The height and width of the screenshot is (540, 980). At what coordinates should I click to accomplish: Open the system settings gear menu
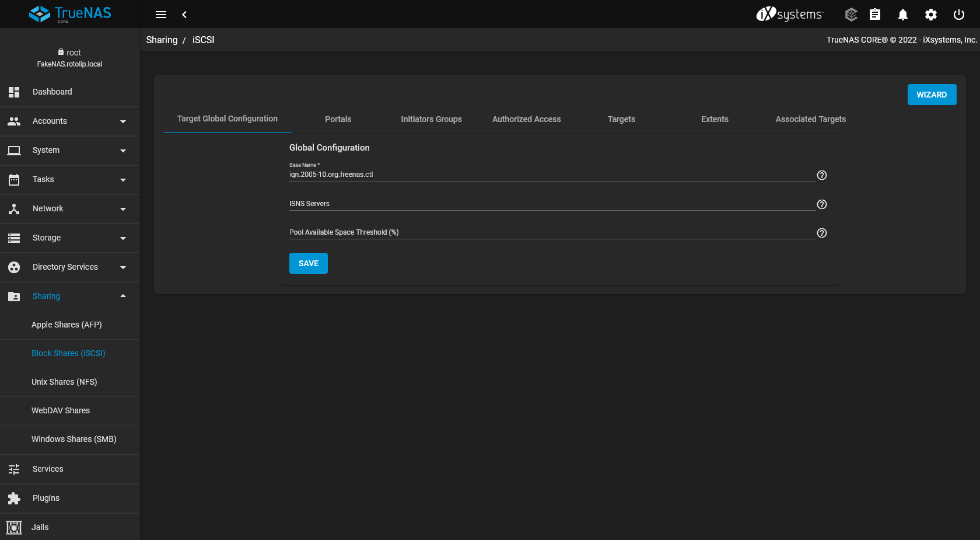pyautogui.click(x=931, y=14)
